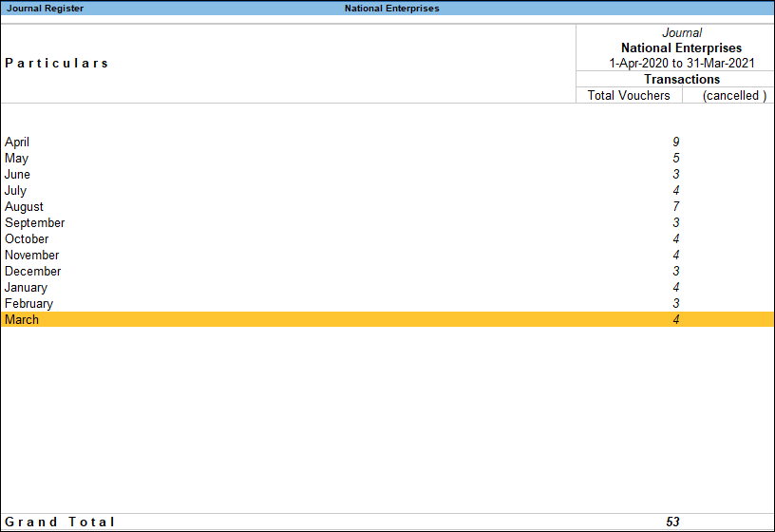Select the May month row

pos(387,159)
